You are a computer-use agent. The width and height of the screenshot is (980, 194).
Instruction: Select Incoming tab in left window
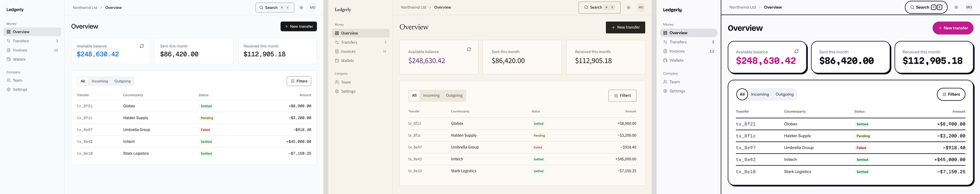coord(100,81)
